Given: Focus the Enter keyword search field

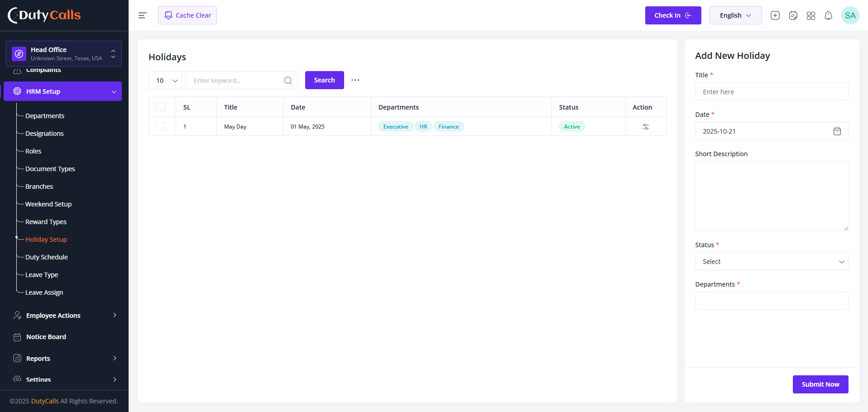Looking at the screenshot, I should [242, 81].
